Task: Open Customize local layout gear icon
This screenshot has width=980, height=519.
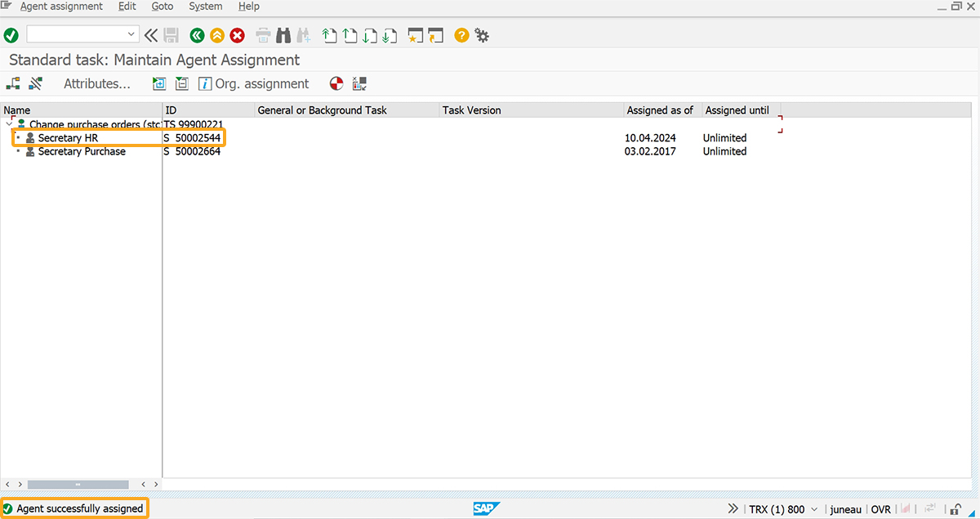Action: [x=482, y=35]
